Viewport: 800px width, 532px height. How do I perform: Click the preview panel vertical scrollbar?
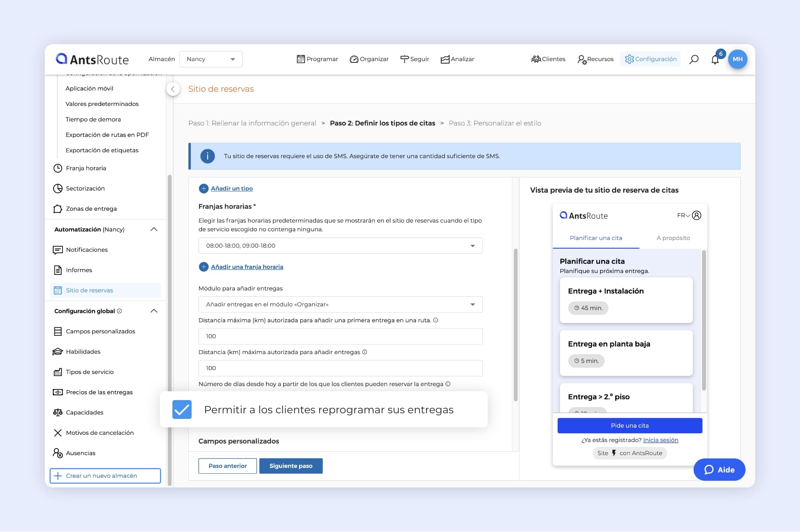tap(704, 320)
